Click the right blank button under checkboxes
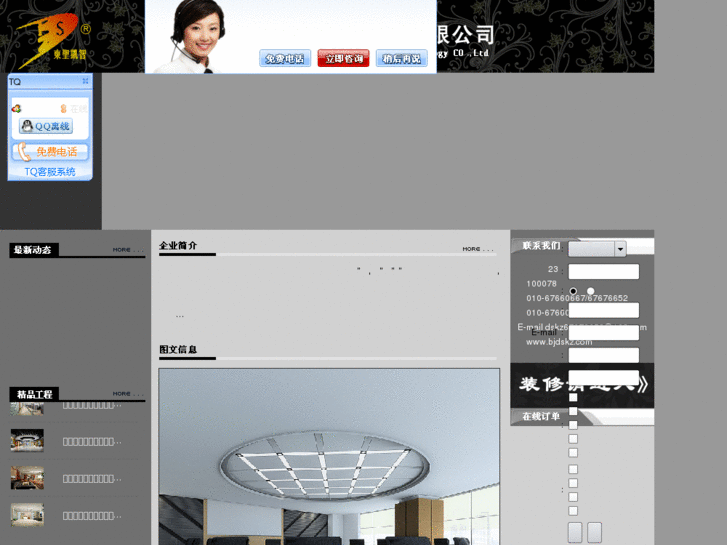727x545 pixels. pos(594,532)
